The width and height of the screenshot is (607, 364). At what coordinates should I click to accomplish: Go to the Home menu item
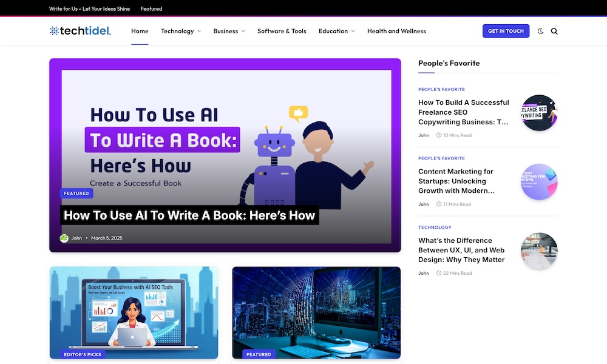click(140, 31)
